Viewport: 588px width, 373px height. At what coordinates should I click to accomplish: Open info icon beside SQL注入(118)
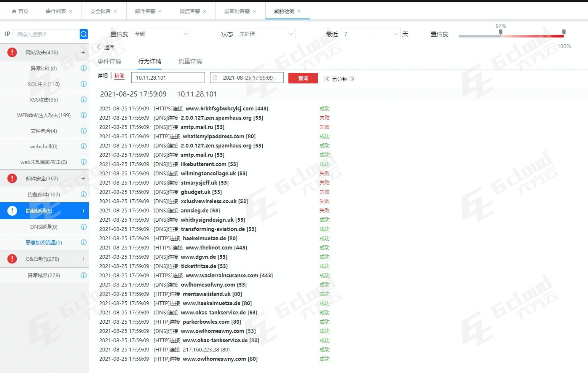pyautogui.click(x=83, y=84)
